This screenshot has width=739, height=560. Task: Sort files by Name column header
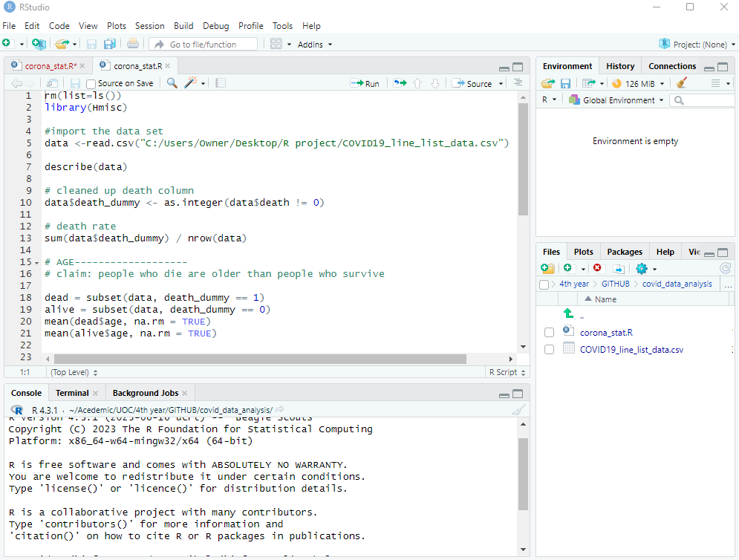point(605,299)
